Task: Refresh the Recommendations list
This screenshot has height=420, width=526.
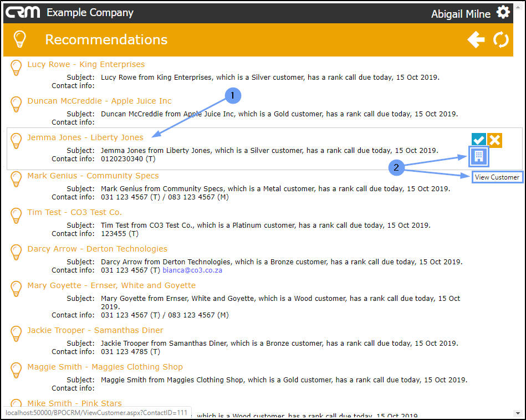Action: pos(501,39)
